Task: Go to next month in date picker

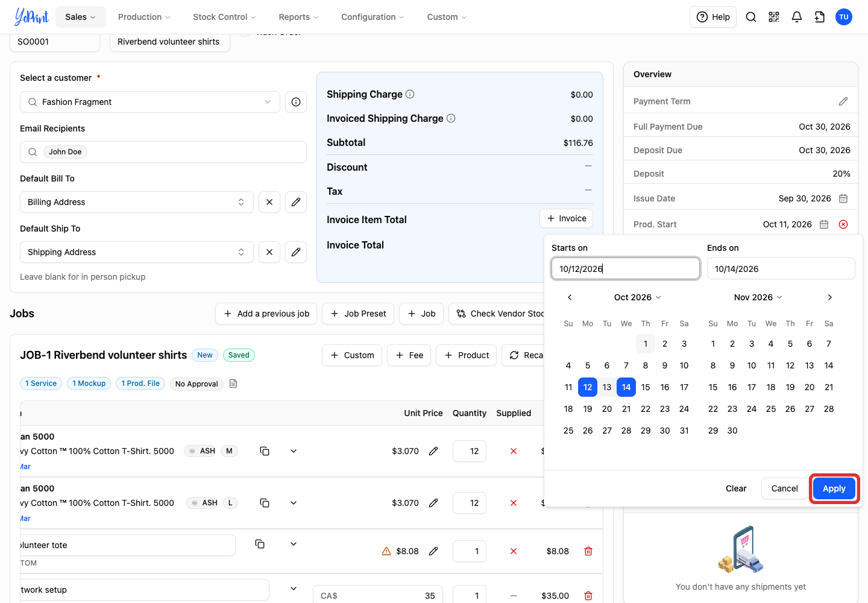Action: pyautogui.click(x=830, y=297)
